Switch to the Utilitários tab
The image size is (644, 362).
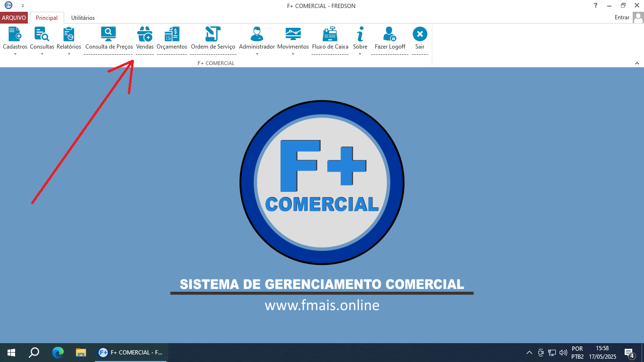(x=83, y=17)
